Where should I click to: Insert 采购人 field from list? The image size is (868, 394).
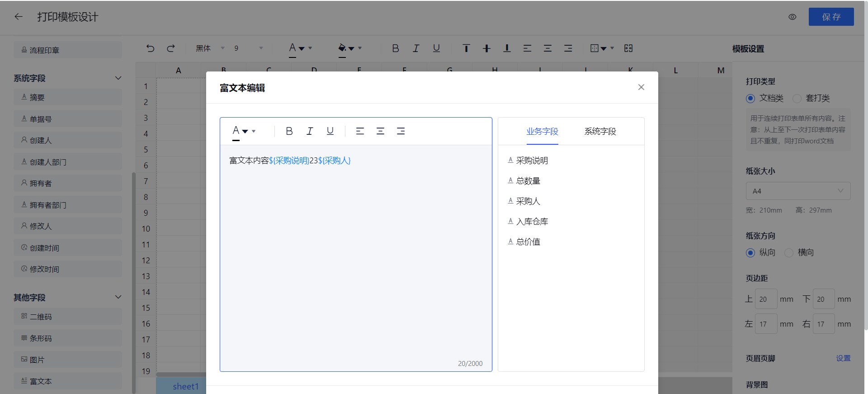click(x=524, y=201)
